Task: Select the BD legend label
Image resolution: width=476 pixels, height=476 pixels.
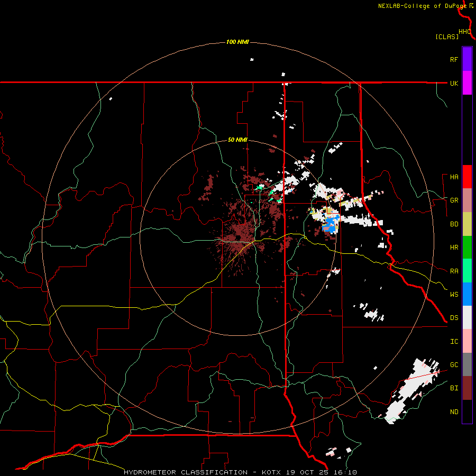Action: point(454,224)
